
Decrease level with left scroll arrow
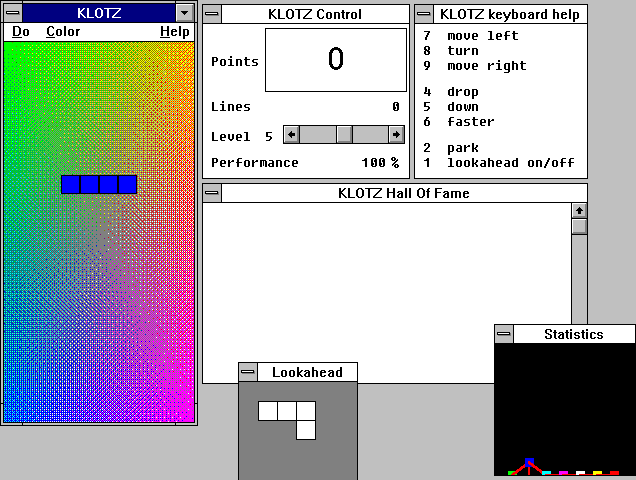point(291,135)
